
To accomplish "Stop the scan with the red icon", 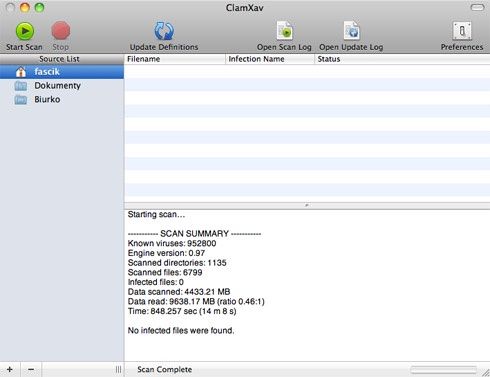I will click(x=61, y=31).
